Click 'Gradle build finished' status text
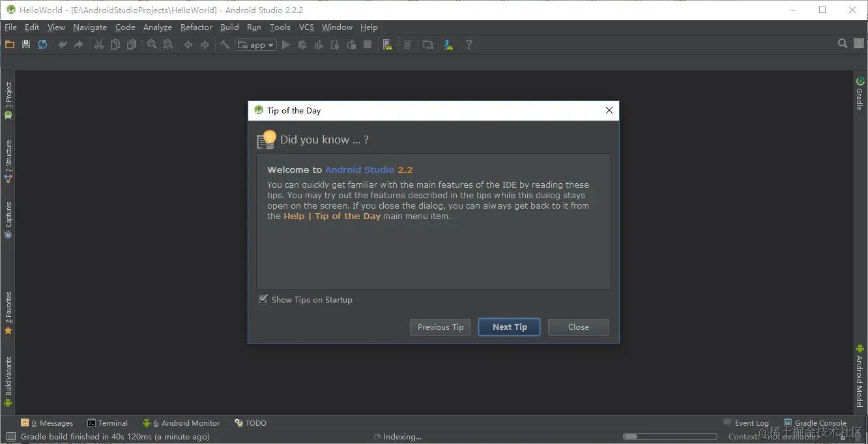 (115, 437)
